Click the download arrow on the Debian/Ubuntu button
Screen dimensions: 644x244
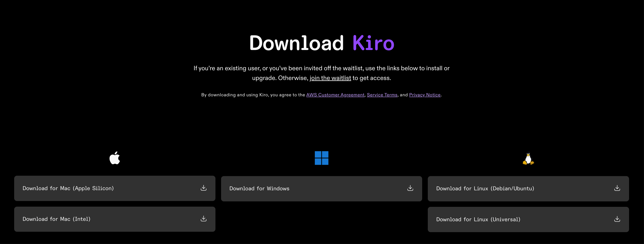click(617, 188)
